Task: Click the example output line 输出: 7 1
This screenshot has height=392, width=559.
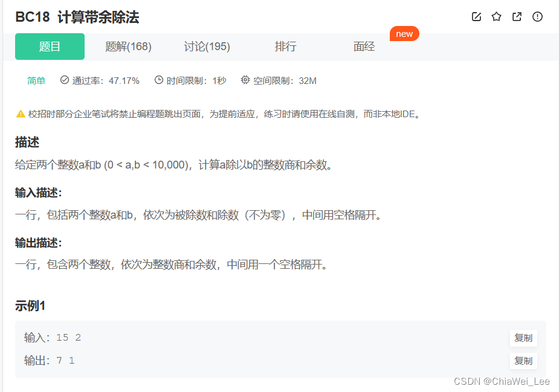Action: point(49,361)
